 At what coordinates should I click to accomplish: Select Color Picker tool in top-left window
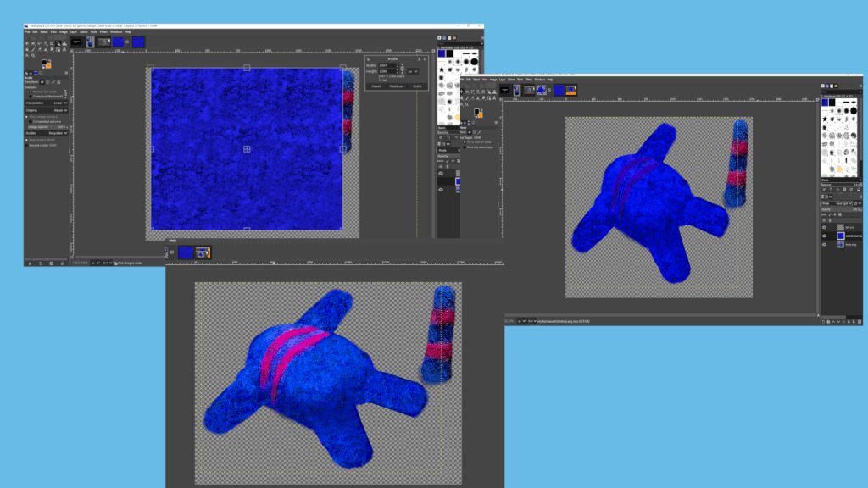pyautogui.click(x=26, y=56)
